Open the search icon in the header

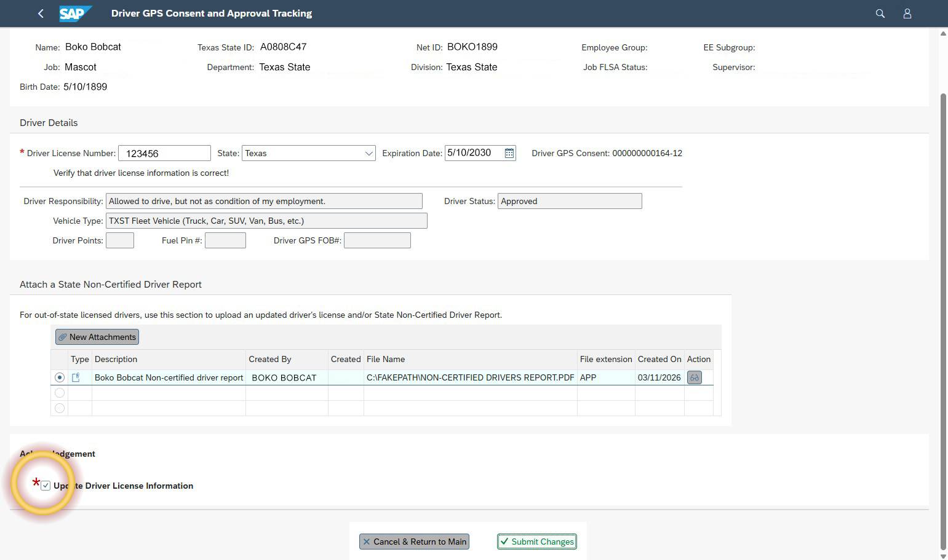tap(880, 13)
